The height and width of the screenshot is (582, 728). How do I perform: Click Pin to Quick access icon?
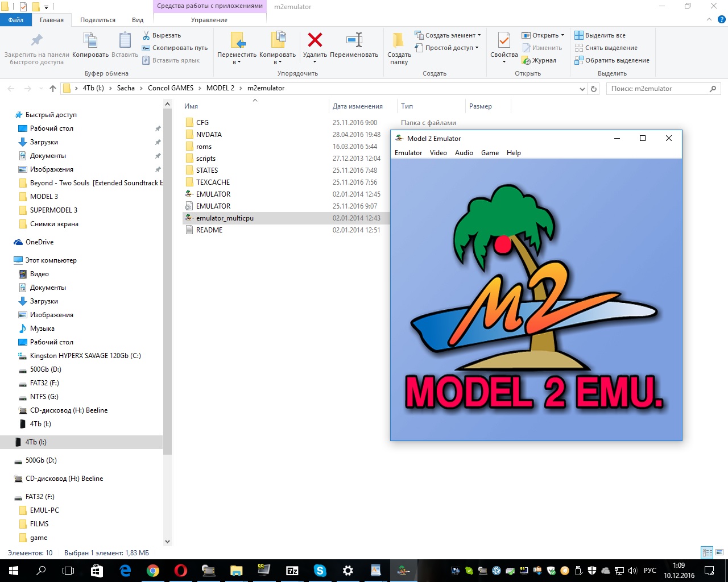click(36, 41)
